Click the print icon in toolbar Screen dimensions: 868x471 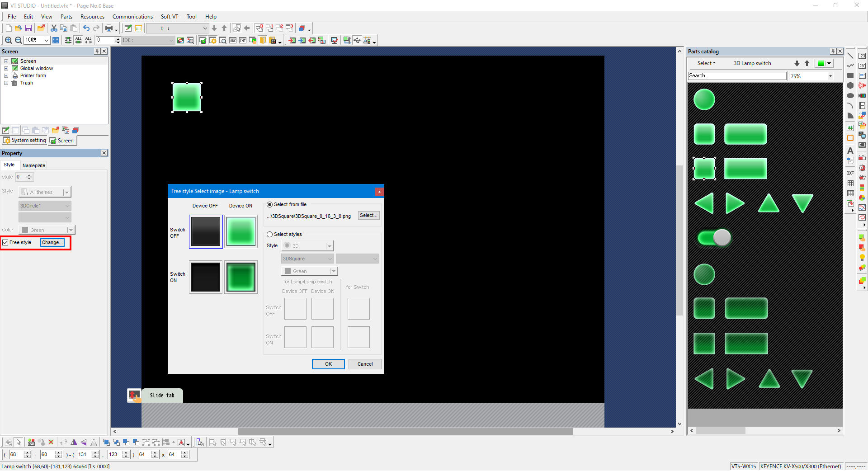click(109, 28)
